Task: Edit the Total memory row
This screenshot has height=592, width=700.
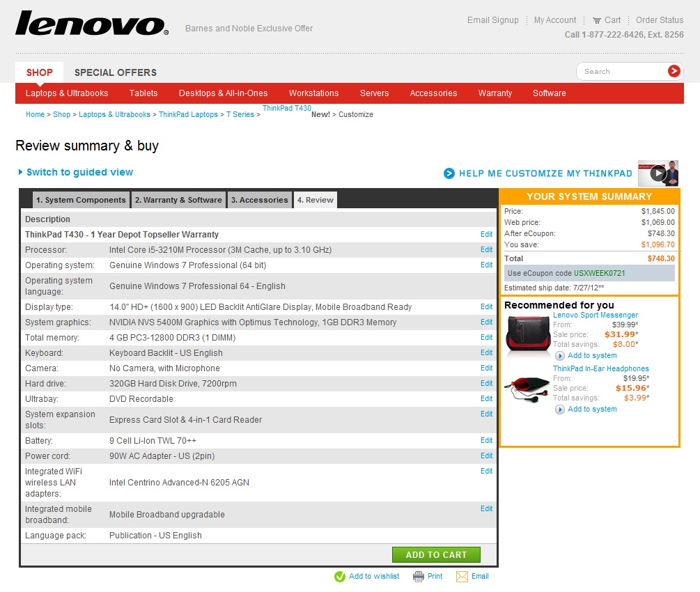Action: [487, 337]
